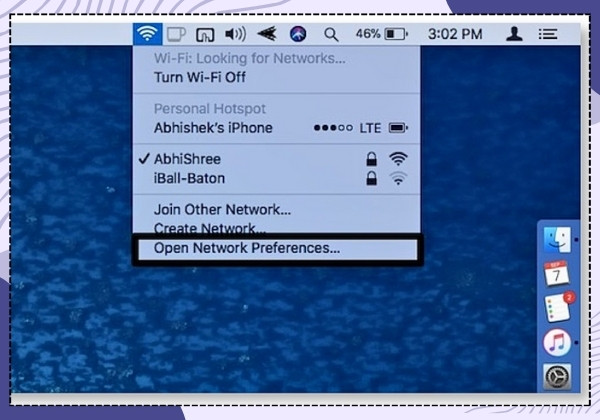
Task: Click the paper plane menu bar icon
Action: [x=267, y=34]
